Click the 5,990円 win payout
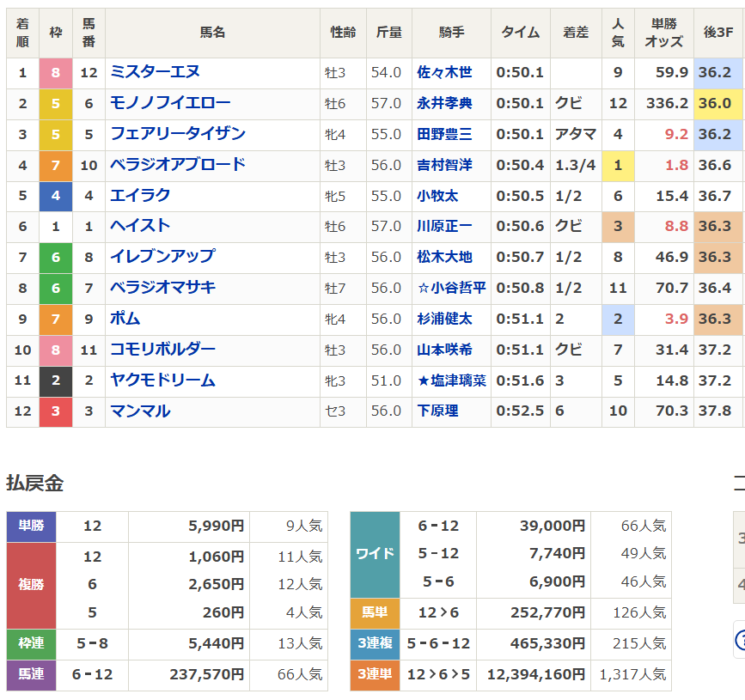Image resolution: width=745 pixels, height=700 pixels. tap(217, 526)
